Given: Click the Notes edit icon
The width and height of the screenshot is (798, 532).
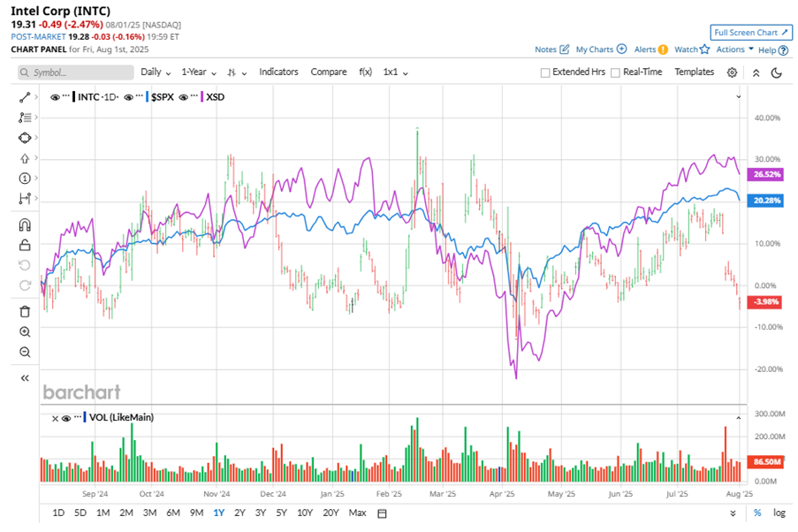Looking at the screenshot, I should tap(564, 49).
